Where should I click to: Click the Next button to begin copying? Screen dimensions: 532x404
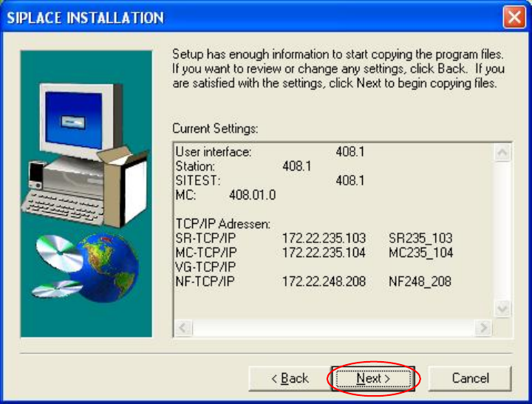coord(373,378)
